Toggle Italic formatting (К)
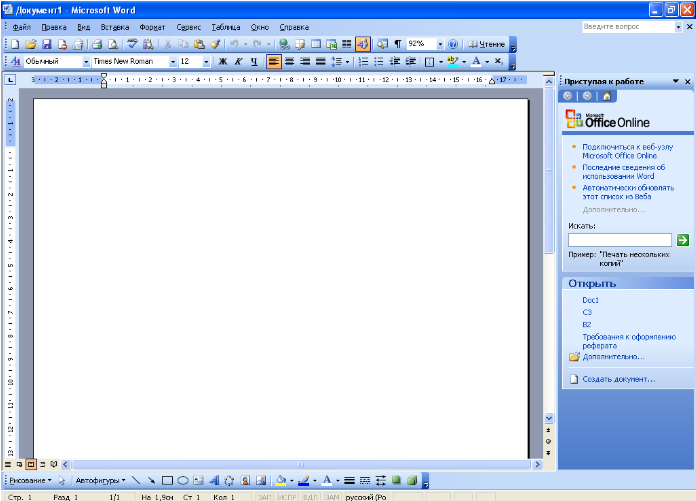The height and width of the screenshot is (501, 696). pyautogui.click(x=238, y=61)
